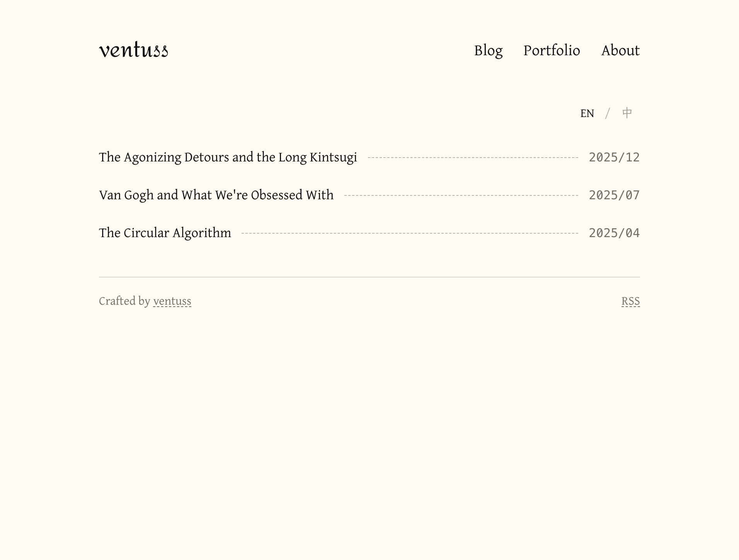Open the About page
This screenshot has height=560, width=739.
click(x=620, y=51)
